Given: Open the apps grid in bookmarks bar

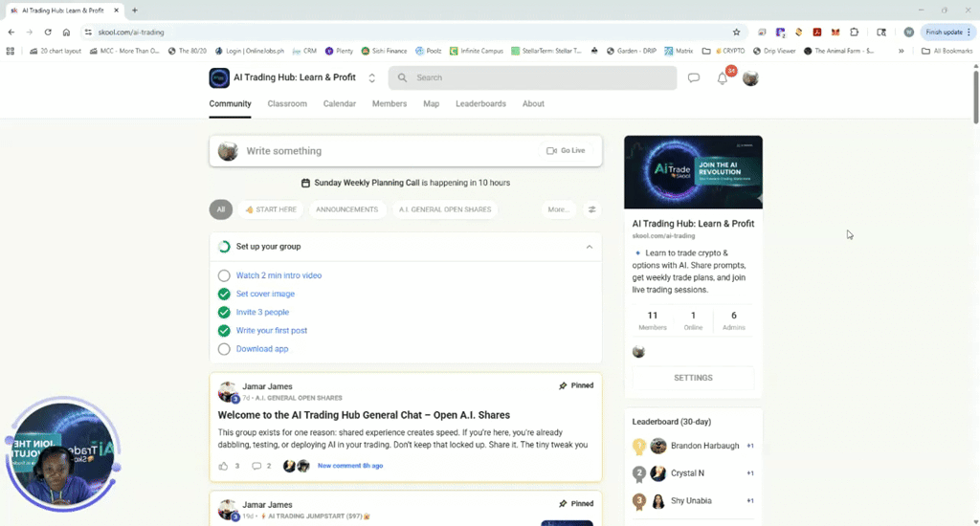Looking at the screenshot, I should (x=10, y=51).
